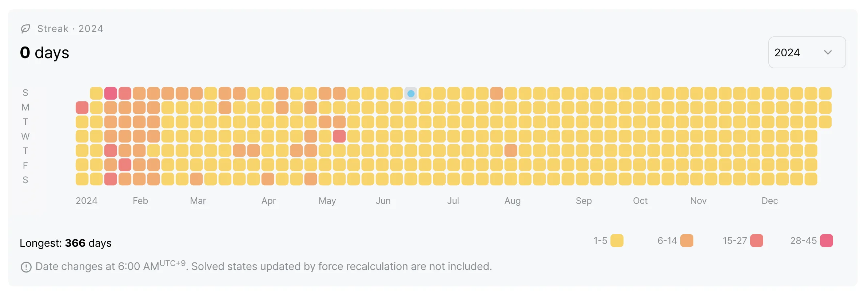Click the Sep month label
The image size is (868, 298).
(584, 201)
